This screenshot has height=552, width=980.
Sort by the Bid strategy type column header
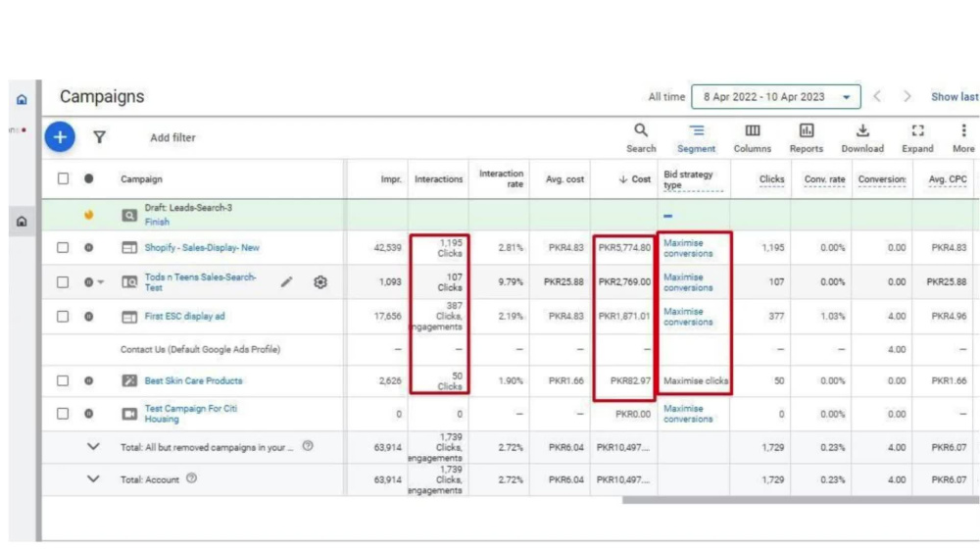click(x=688, y=179)
